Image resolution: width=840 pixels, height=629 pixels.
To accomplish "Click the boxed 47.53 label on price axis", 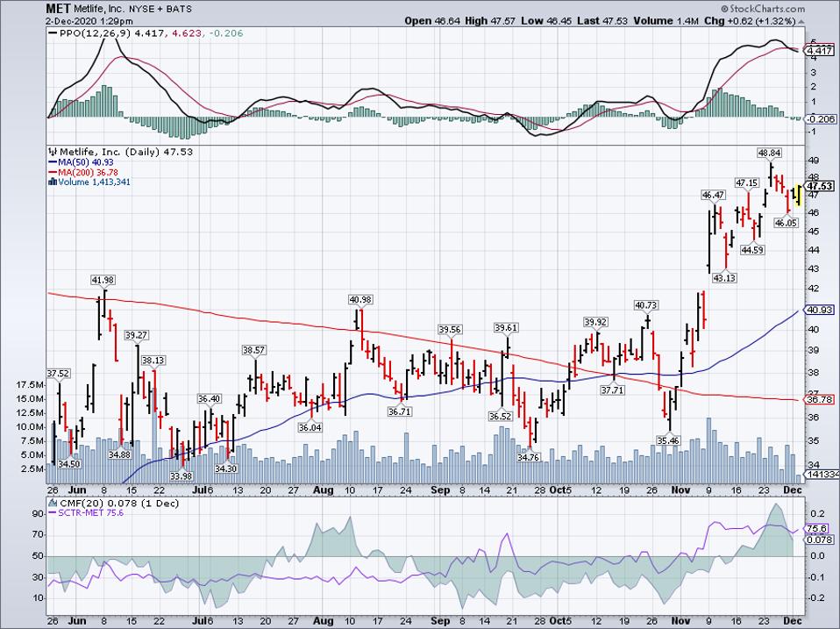I will tap(820, 187).
